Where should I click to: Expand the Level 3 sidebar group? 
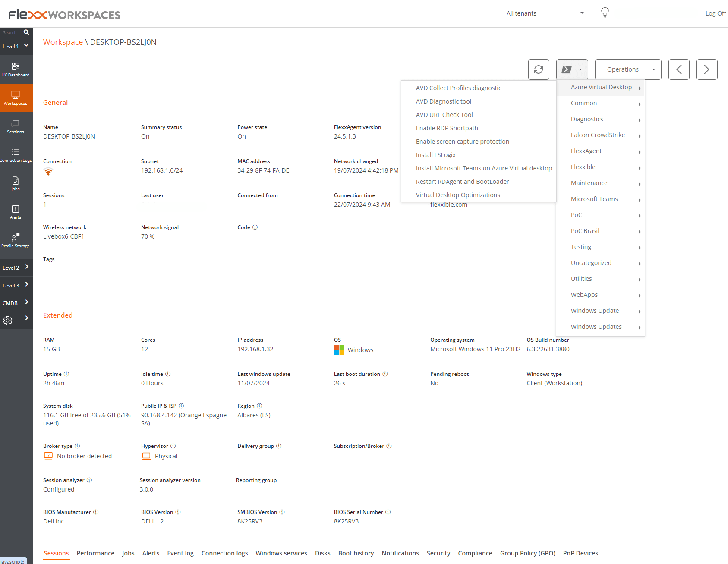click(16, 285)
